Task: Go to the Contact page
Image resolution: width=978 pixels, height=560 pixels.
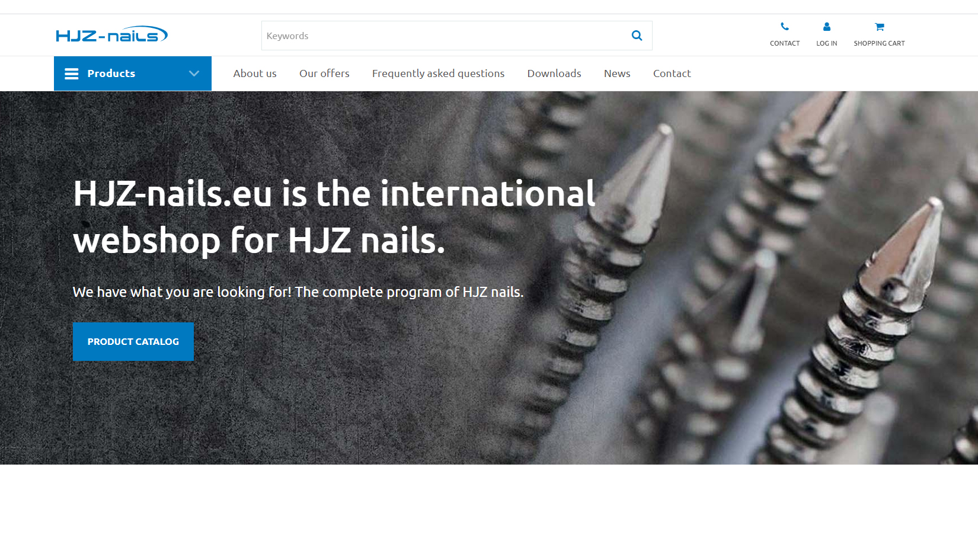Action: click(x=672, y=73)
